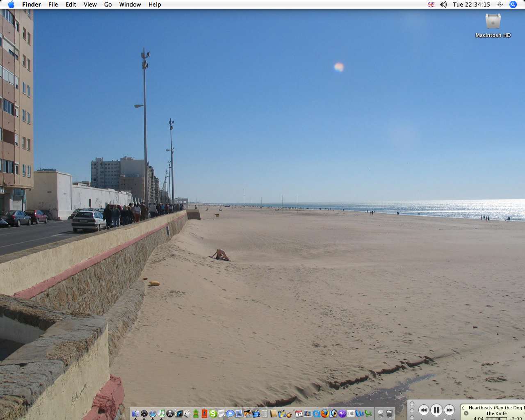The width and height of the screenshot is (525, 420).
Task: Click the small arrow beside The Knife
Action: click(x=466, y=413)
